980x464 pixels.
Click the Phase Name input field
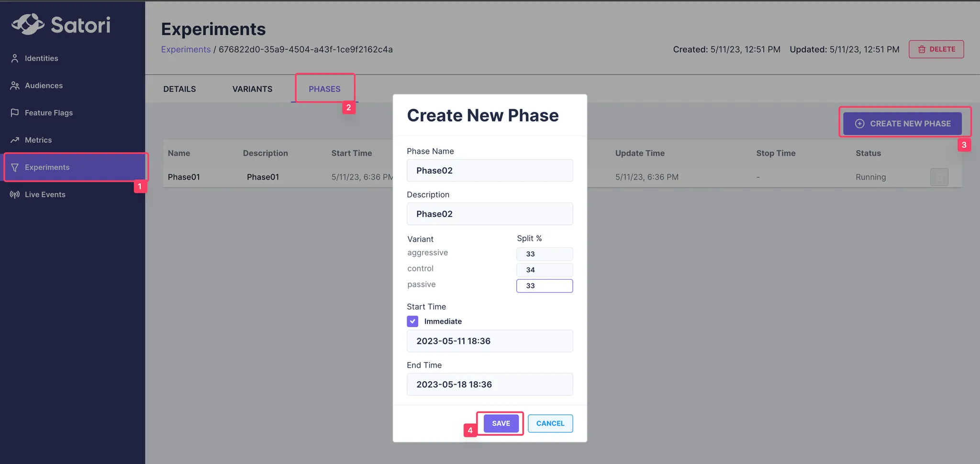(490, 170)
